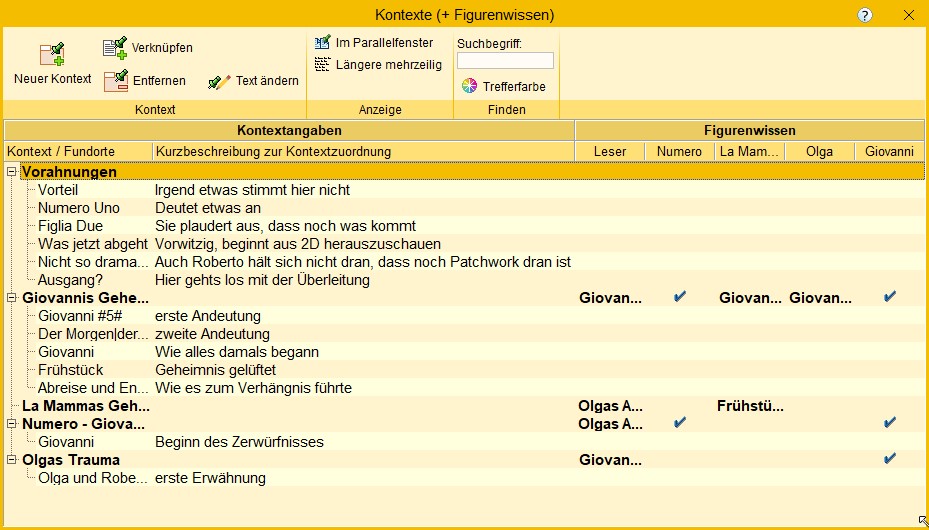Toggle Giovanni checkmark in Olgas Trauma row
This screenshot has width=929, height=530.
889,458
